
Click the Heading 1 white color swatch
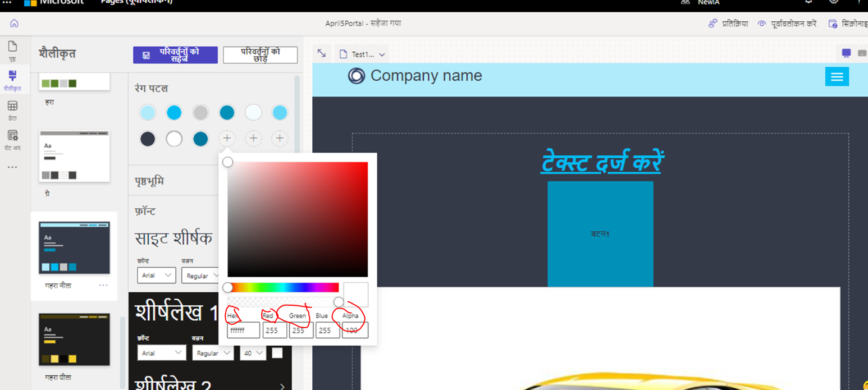pyautogui.click(x=277, y=353)
